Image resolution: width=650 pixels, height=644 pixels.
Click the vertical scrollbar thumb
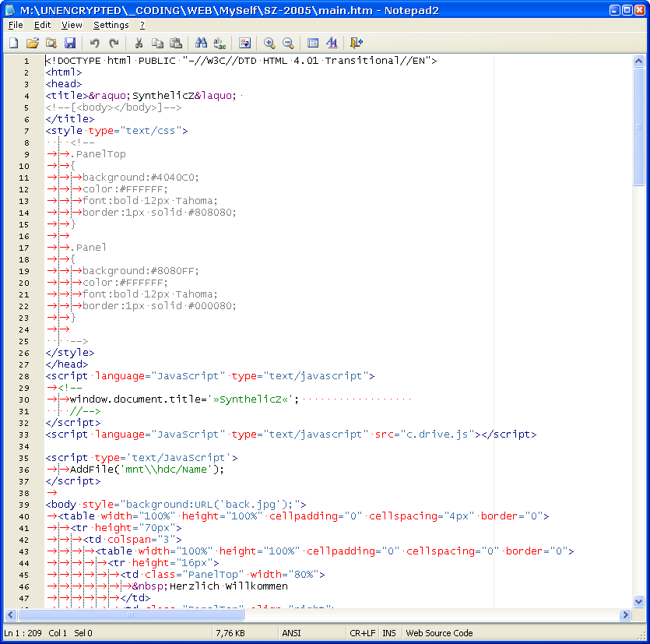click(638, 127)
